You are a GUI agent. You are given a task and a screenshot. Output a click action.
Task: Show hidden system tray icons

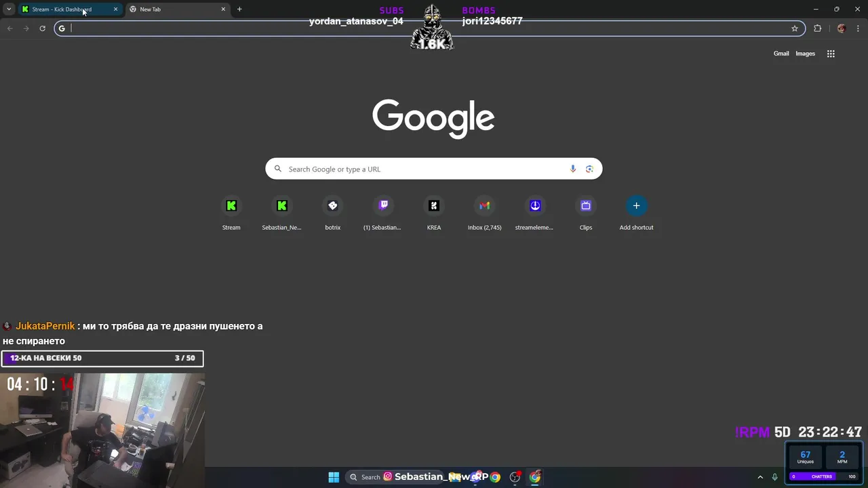[760, 477]
